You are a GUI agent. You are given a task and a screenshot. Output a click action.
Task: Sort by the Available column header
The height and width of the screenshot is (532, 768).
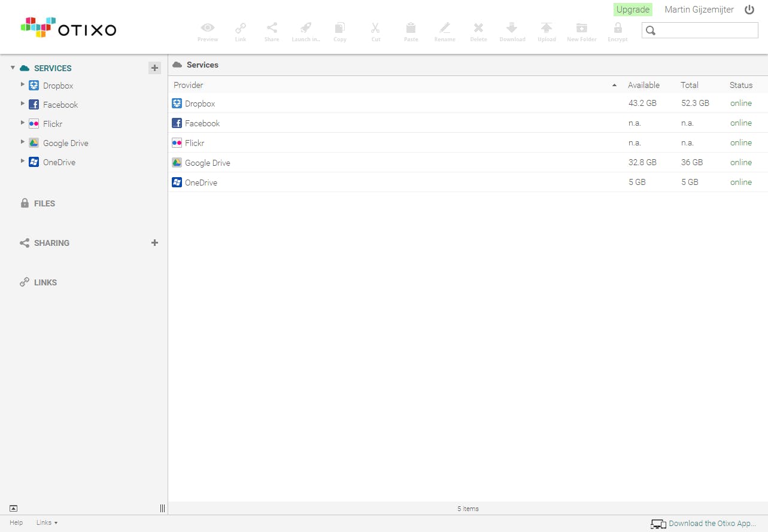(x=643, y=85)
